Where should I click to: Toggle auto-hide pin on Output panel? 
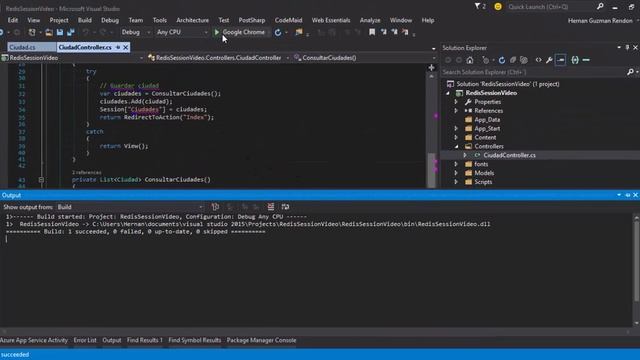(x=627, y=195)
